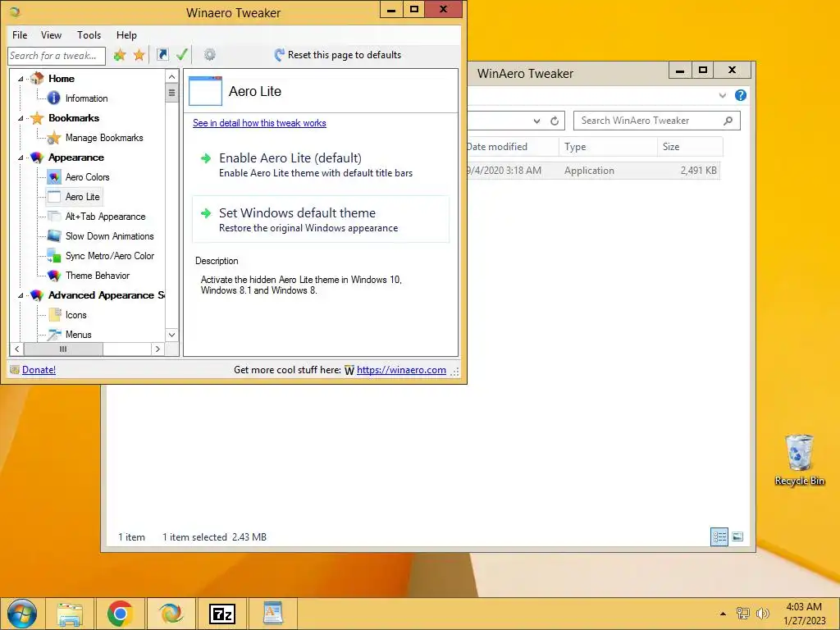This screenshot has width=840, height=630.
Task: Sort by the Size column header
Action: 690,147
